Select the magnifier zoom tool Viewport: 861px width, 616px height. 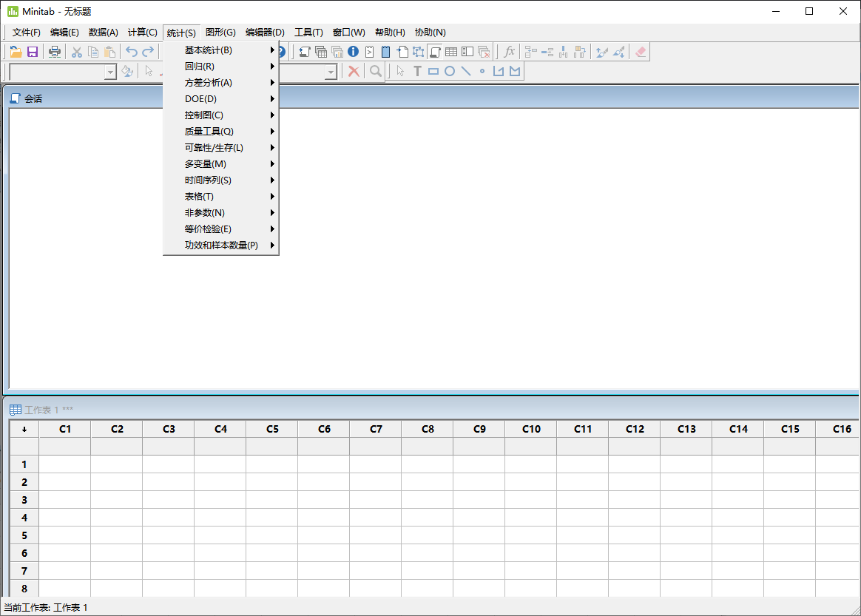pyautogui.click(x=376, y=72)
